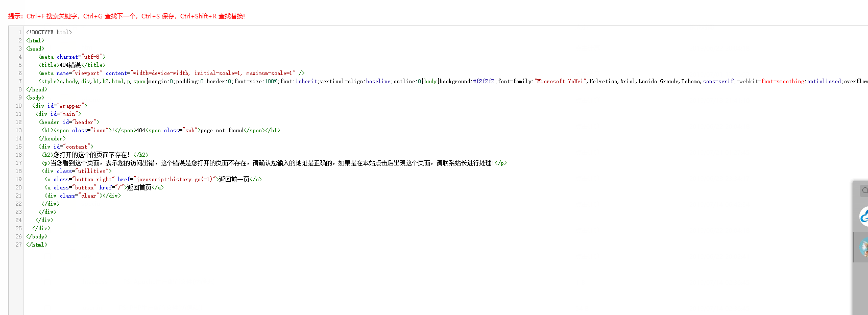This screenshot has width=868, height=315.
Task: Click the search box in the side panel
Action: [x=864, y=190]
